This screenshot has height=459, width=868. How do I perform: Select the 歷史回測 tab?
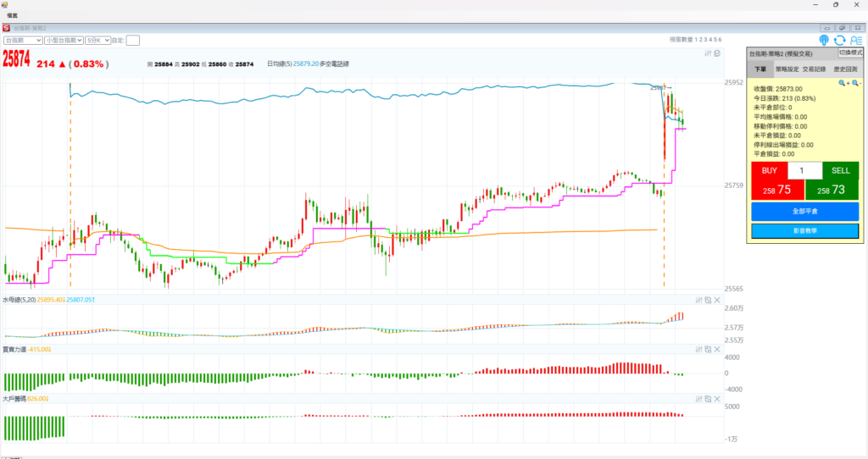(846, 69)
